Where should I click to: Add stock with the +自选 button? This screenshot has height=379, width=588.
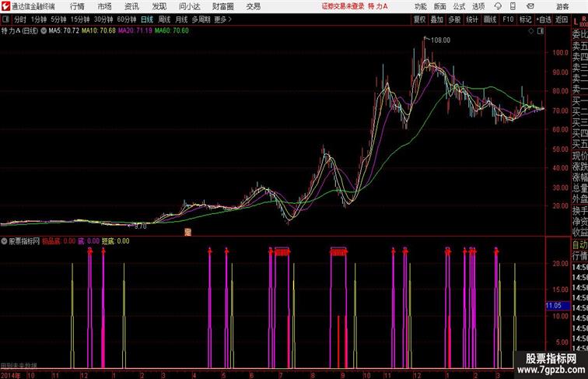coord(544,19)
